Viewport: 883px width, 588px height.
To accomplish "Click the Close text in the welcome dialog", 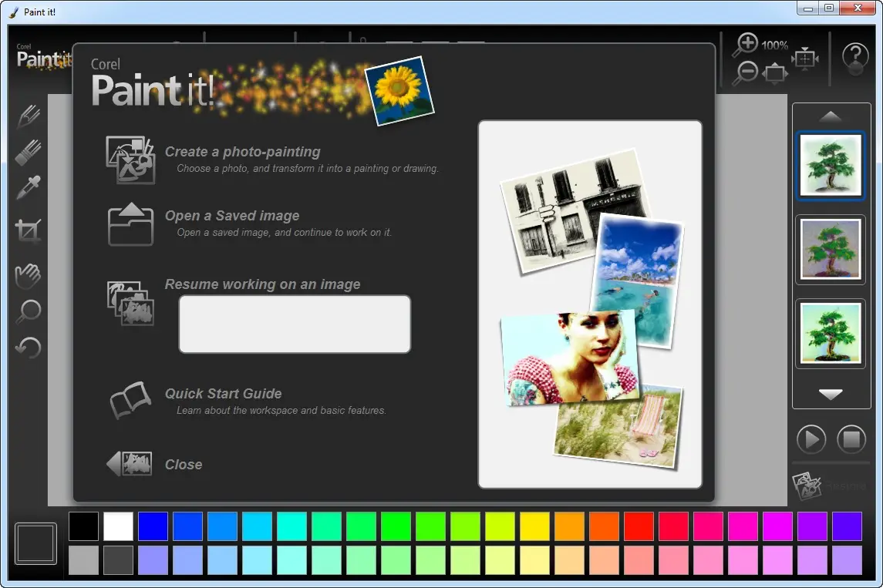I will 184,464.
